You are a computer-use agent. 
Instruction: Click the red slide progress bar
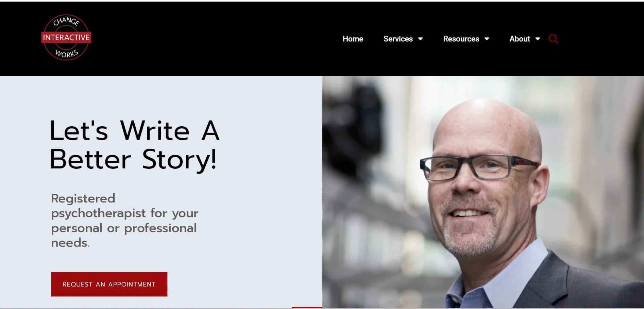pos(307,307)
